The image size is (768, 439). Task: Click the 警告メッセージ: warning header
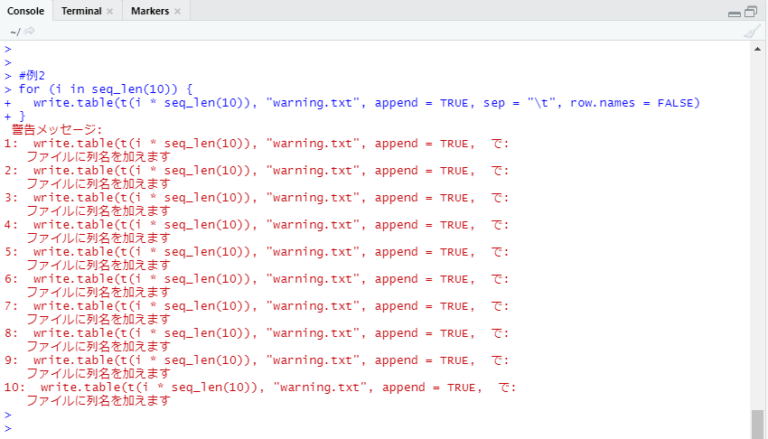point(57,129)
